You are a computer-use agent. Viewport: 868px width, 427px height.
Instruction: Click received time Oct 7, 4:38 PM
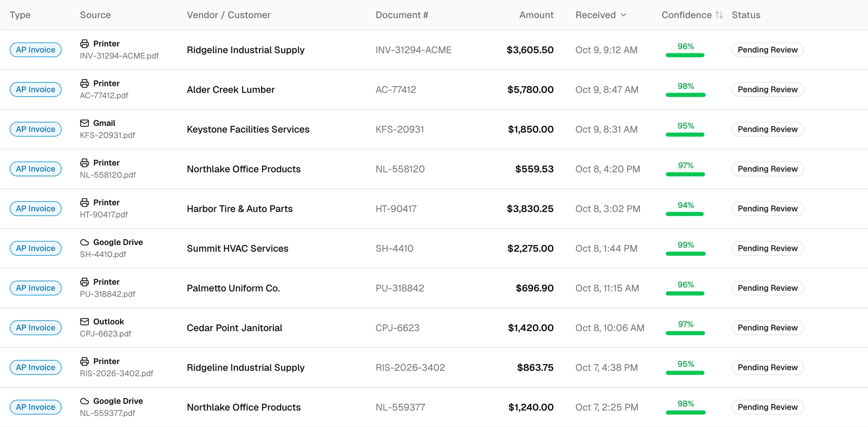607,368
